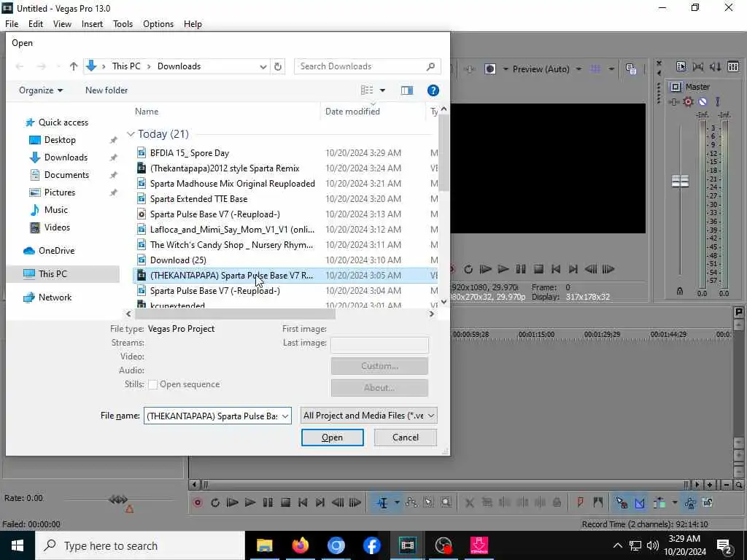Open the File menu
The height and width of the screenshot is (560, 747).
coord(12,24)
